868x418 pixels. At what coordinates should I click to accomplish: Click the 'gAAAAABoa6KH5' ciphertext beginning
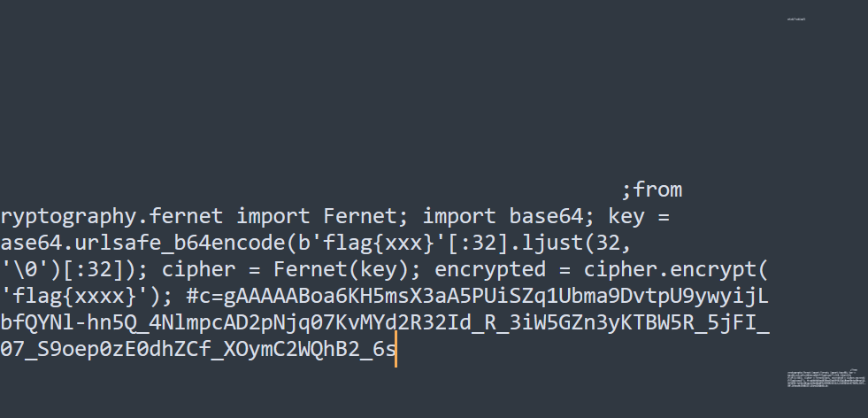(304, 296)
